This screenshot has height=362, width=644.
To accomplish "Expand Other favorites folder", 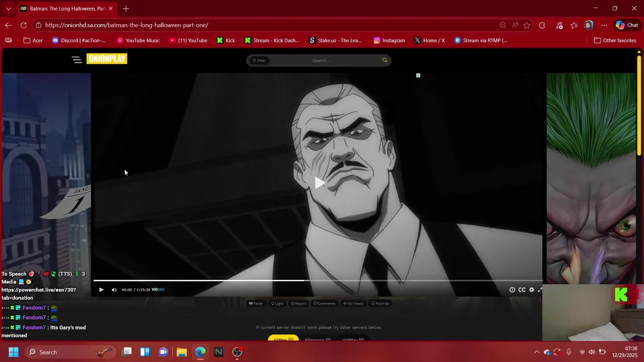I will (615, 40).
